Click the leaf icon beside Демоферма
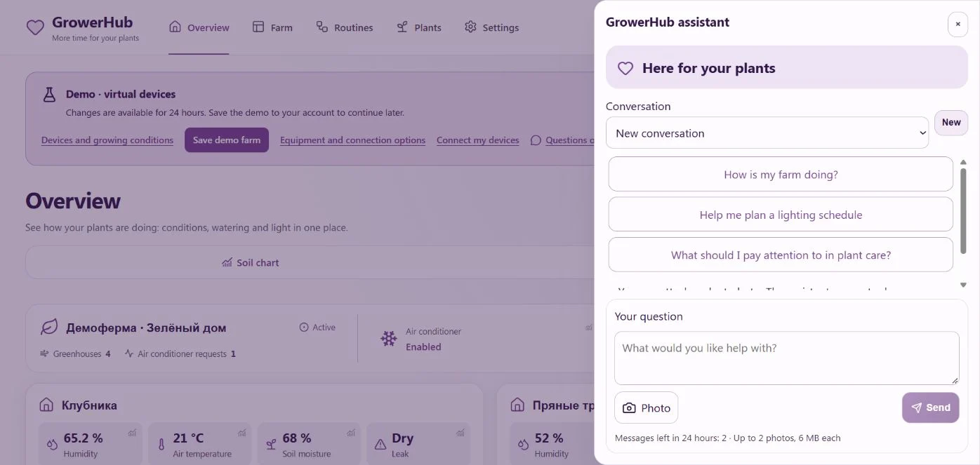980x465 pixels. pyautogui.click(x=49, y=327)
